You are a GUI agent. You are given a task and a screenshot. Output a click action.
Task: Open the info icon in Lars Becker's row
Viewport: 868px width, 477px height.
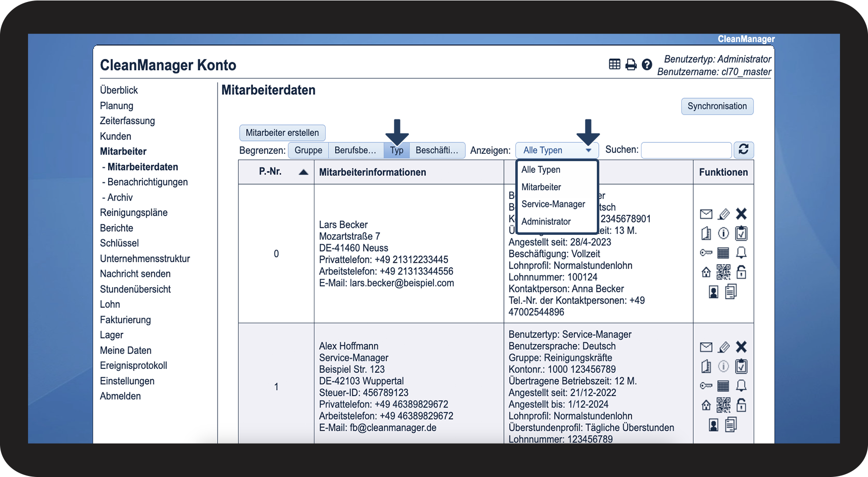[x=724, y=233]
